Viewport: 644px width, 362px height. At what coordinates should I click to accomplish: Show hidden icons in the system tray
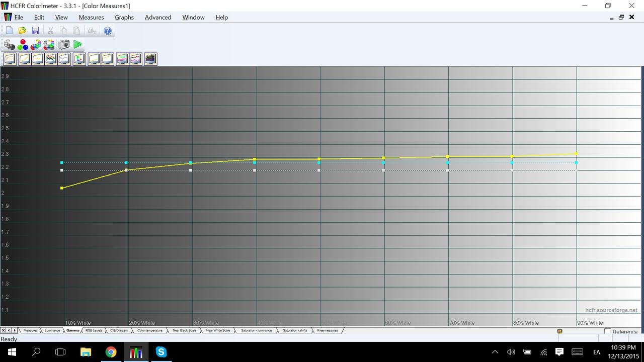click(495, 352)
